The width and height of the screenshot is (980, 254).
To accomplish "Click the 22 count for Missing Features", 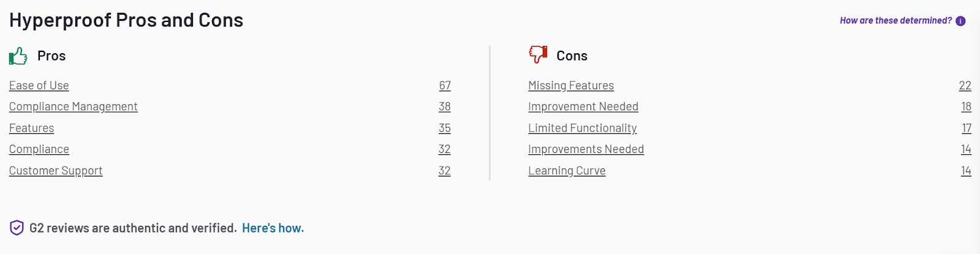I will 965,86.
